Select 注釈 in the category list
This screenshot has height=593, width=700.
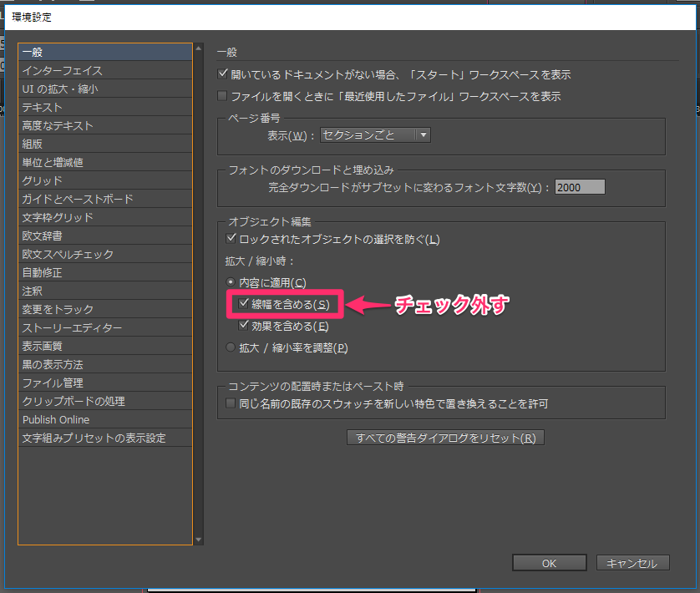tap(105, 291)
